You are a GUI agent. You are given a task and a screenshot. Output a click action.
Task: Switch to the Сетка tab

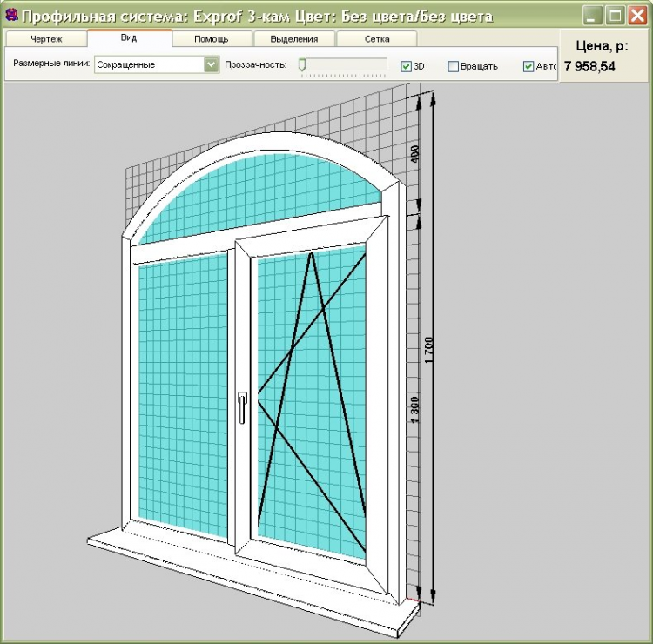tap(377, 39)
